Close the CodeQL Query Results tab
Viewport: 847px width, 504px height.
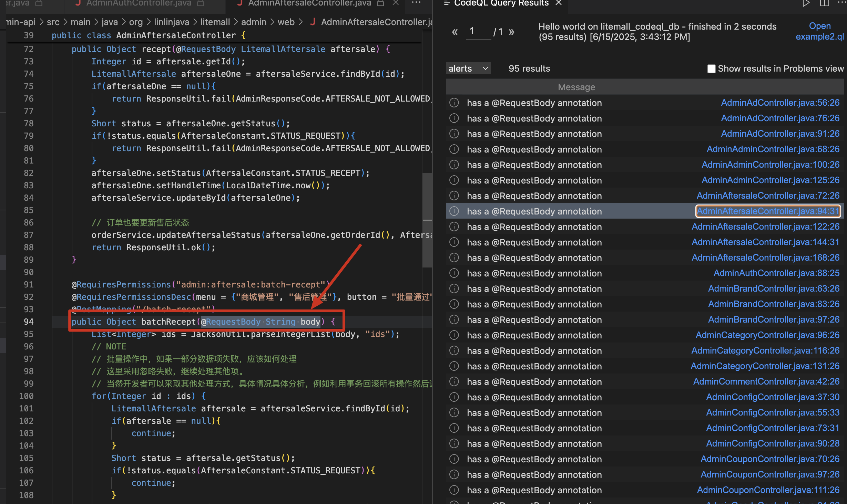pos(559,3)
